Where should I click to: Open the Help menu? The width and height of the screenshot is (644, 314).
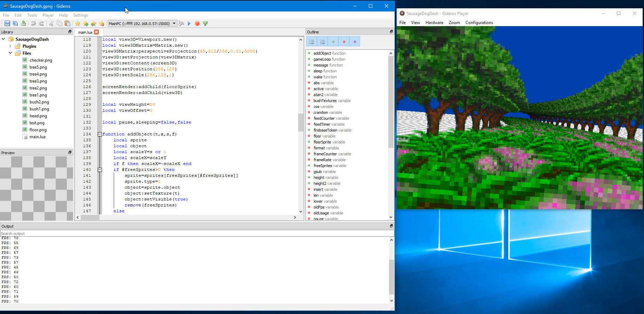63,15
